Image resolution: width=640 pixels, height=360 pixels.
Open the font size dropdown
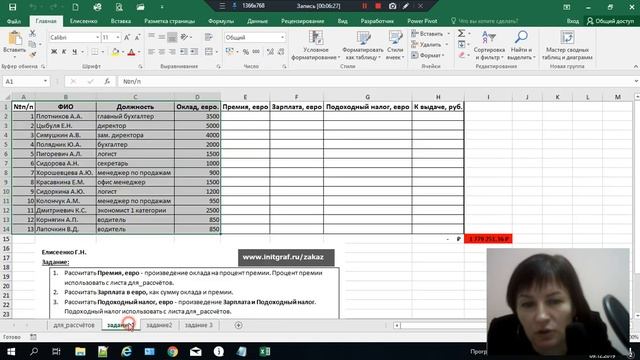pyautogui.click(x=118, y=37)
